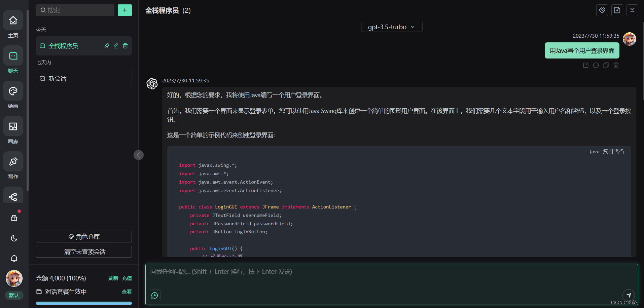Click the 余额 4,000 (100%) balance text
644x308 pixels.
61,278
